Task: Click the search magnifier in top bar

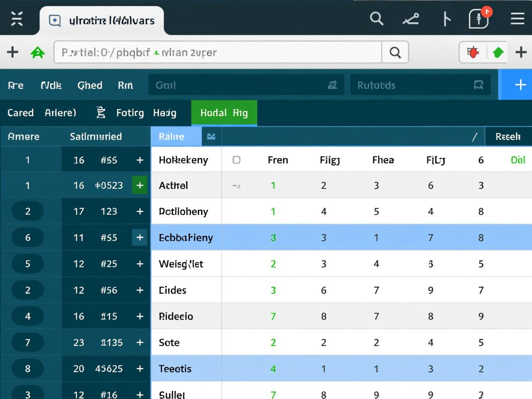Action: pos(377,19)
